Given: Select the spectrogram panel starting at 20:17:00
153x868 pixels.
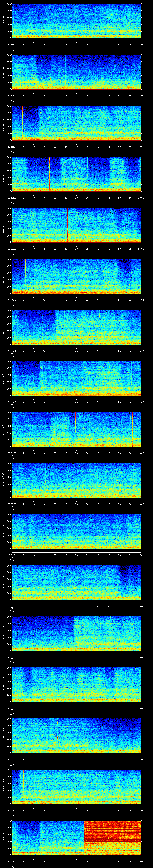Looking at the screenshot, I should (76, 72).
